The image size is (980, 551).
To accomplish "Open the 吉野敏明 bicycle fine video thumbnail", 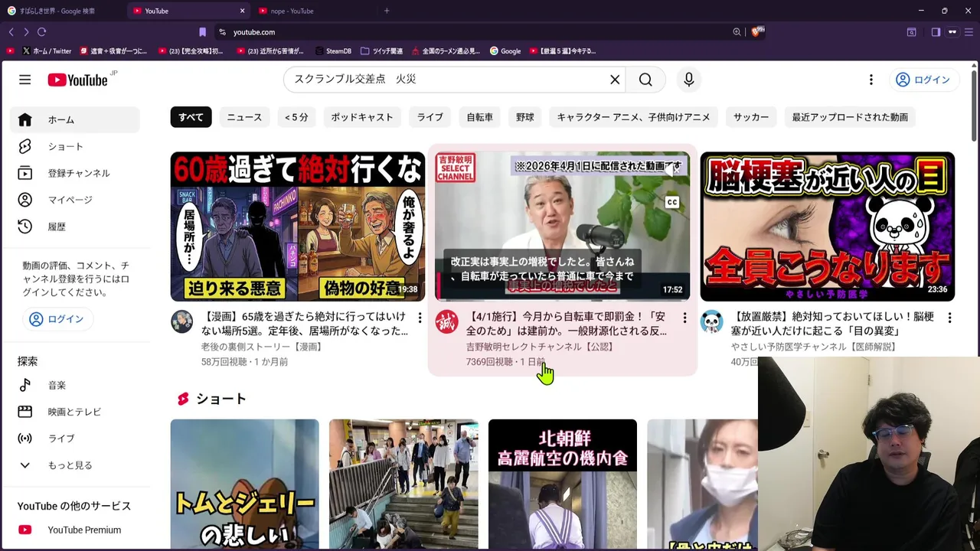I will pos(563,226).
